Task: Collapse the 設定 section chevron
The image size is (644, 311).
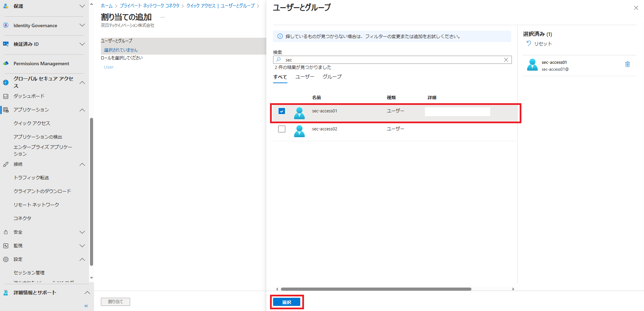Action: pos(82,259)
